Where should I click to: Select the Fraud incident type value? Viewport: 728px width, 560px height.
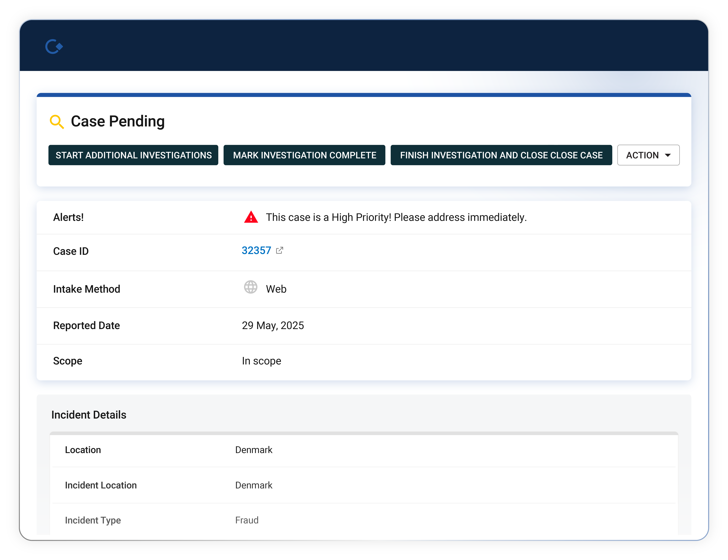click(x=247, y=520)
